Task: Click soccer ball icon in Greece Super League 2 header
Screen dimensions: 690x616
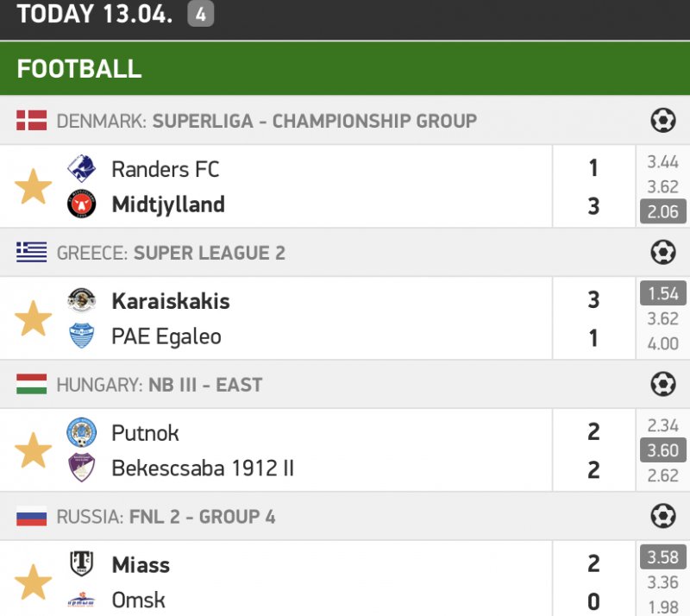Action: pyautogui.click(x=662, y=253)
